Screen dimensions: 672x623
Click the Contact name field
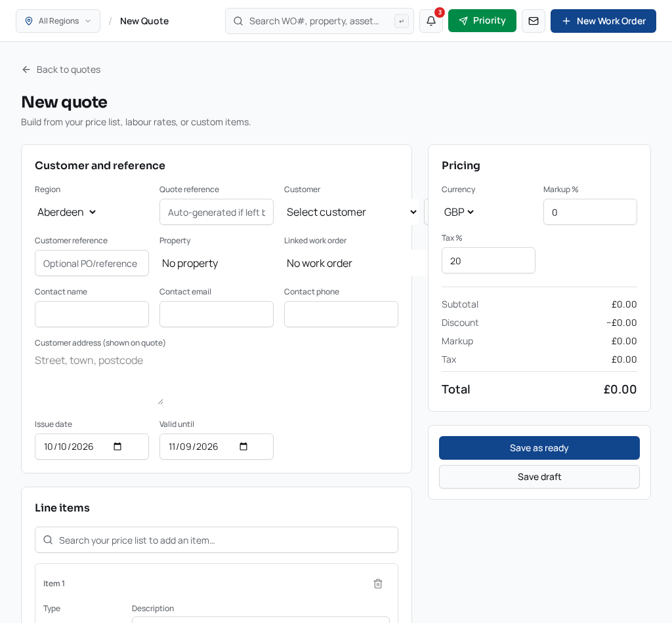click(92, 314)
